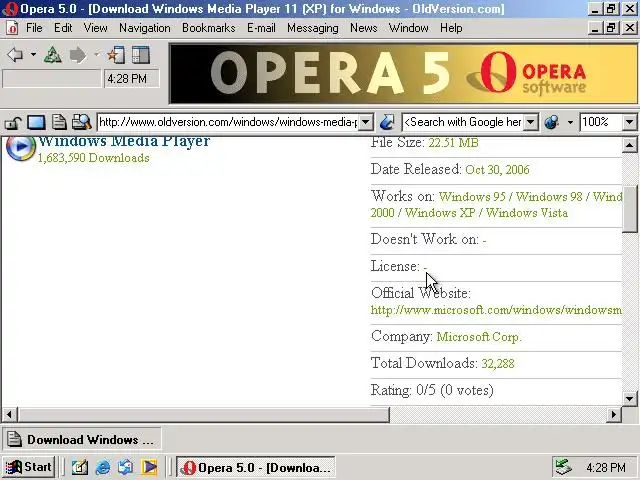640x480 pixels.
Task: Go forward using the gray right arrow
Action: [x=78, y=55]
